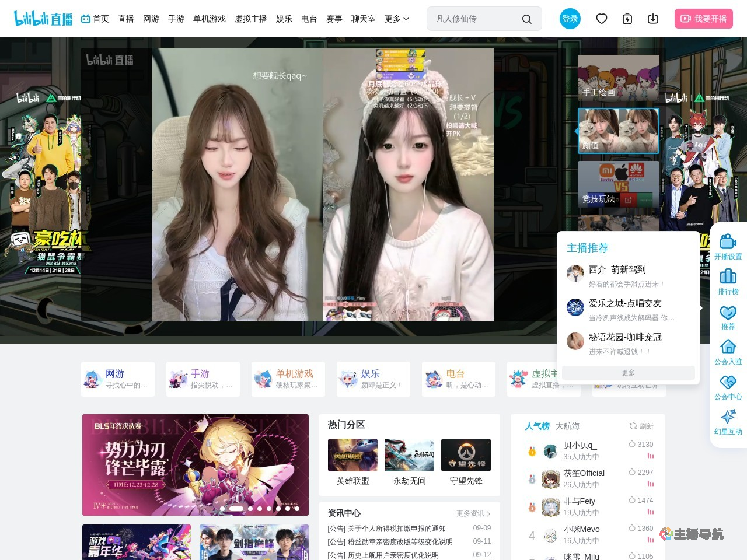The image size is (747, 560).
Task: Click 公会中心 sidebar icon
Action: (x=728, y=387)
